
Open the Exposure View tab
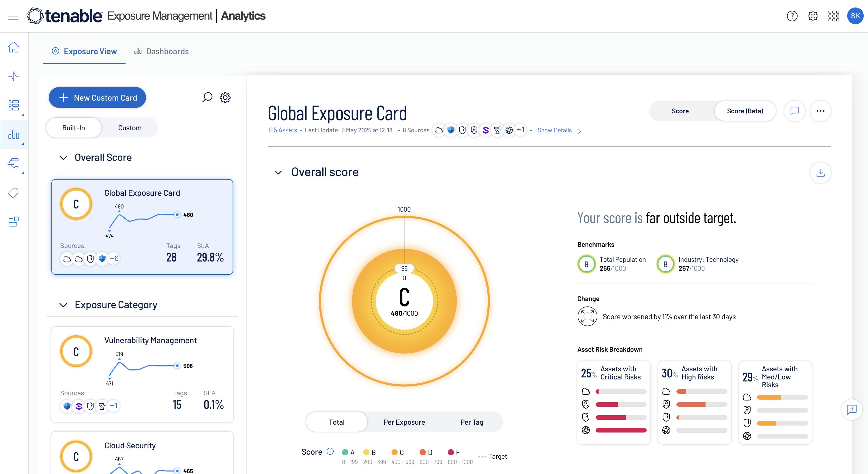coord(84,51)
